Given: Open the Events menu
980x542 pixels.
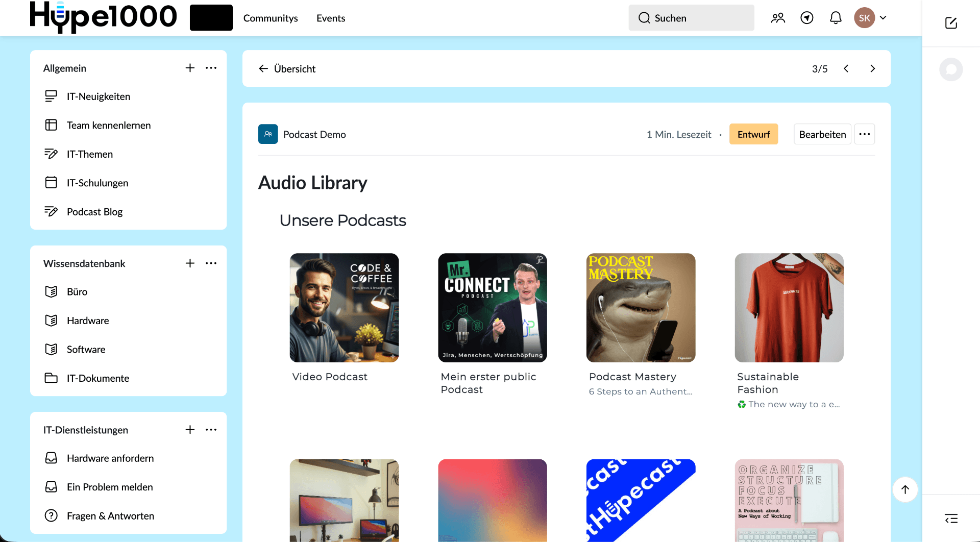Looking at the screenshot, I should [x=331, y=18].
